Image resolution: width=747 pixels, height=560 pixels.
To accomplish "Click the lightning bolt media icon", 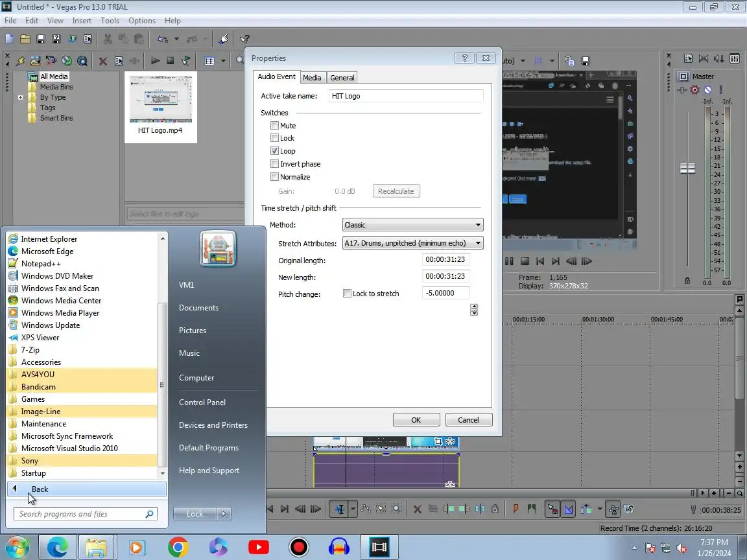I will click(x=20, y=61).
